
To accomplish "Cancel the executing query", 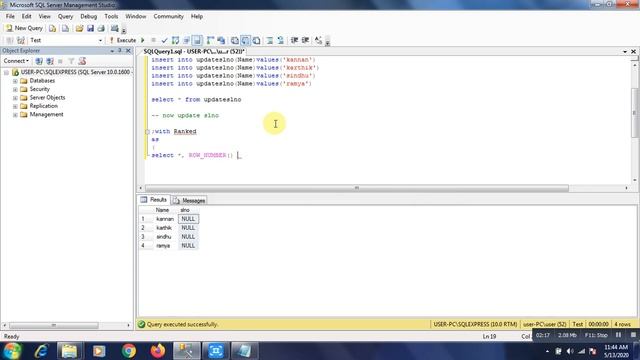I will (153, 40).
